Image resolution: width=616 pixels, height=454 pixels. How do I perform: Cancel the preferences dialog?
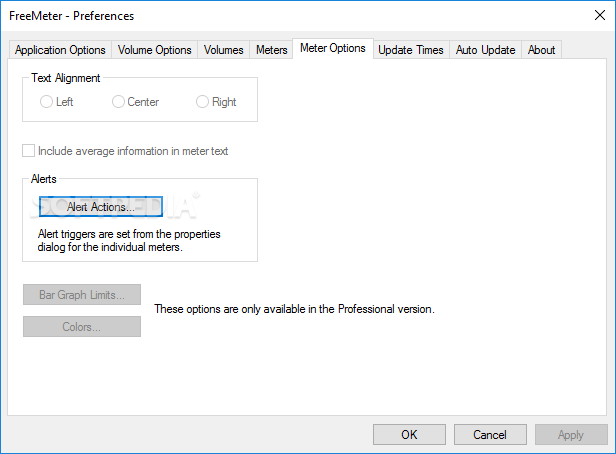pos(490,434)
